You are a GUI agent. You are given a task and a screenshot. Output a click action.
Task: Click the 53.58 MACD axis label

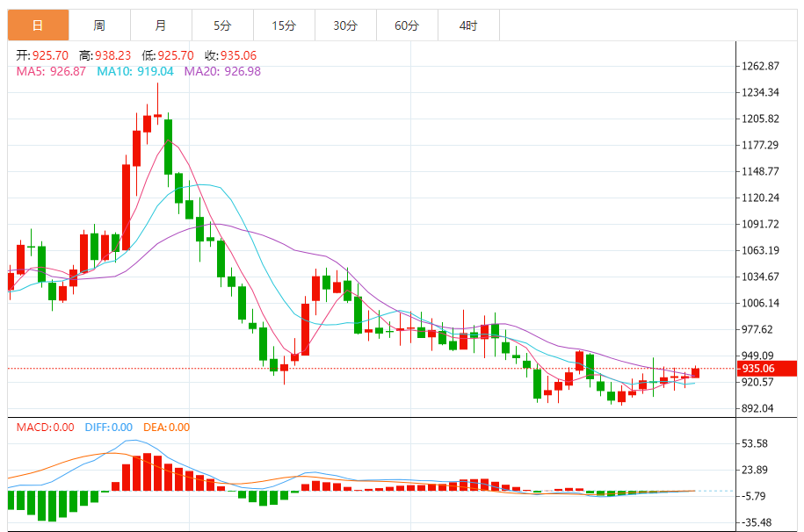pyautogui.click(x=755, y=443)
